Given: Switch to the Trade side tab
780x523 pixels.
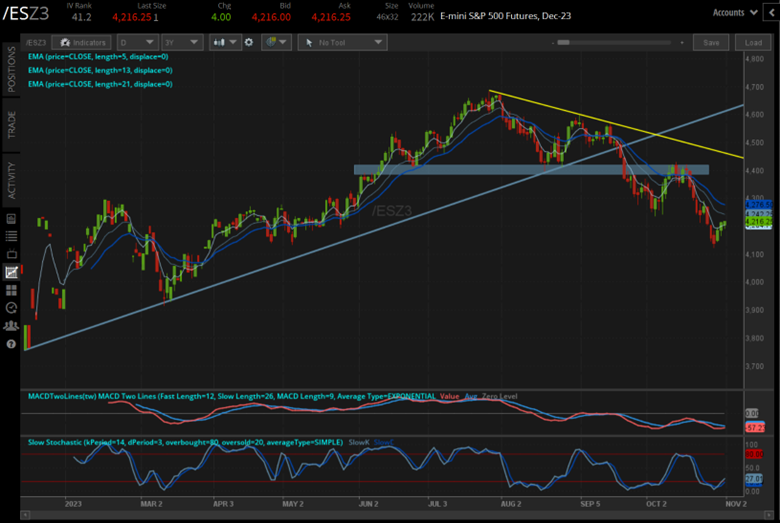Looking at the screenshot, I should 11,124.
